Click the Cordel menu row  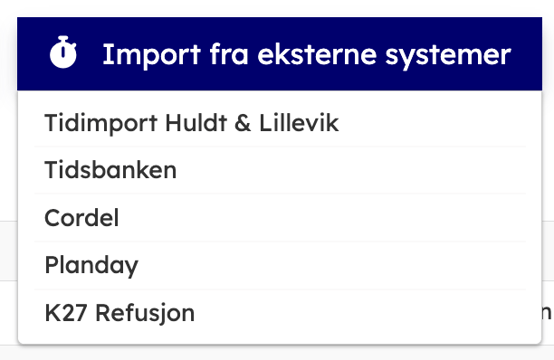[x=280, y=218]
